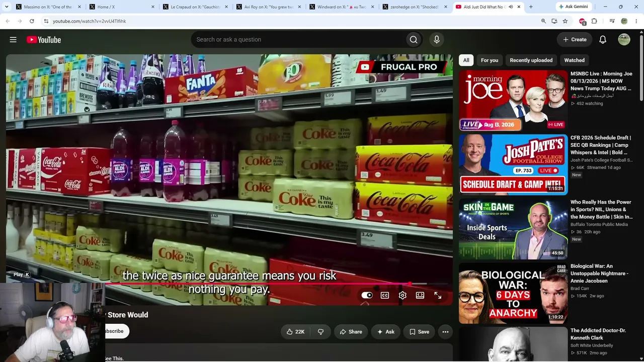
Task: View site information for youtube.com
Action: 46,21
